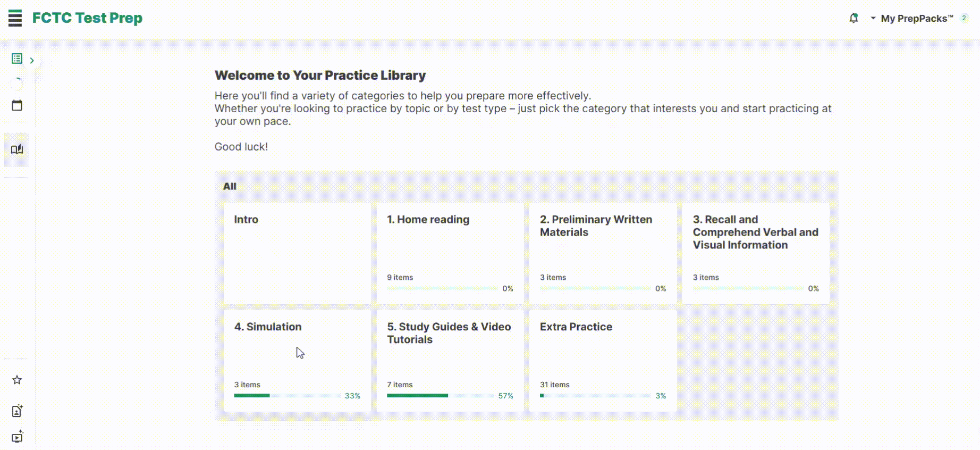Screen dimensions: 980x450
Task: Click the AI video sidebar icon
Action: pyautogui.click(x=17, y=437)
